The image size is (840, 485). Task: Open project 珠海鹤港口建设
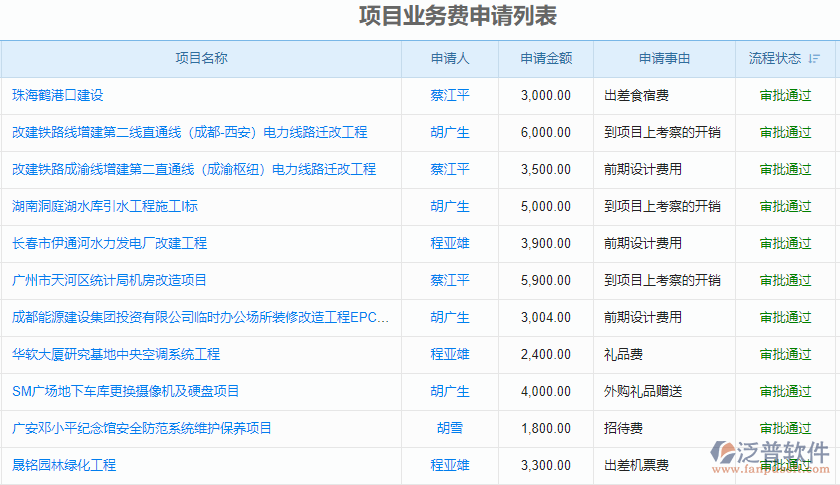point(58,95)
